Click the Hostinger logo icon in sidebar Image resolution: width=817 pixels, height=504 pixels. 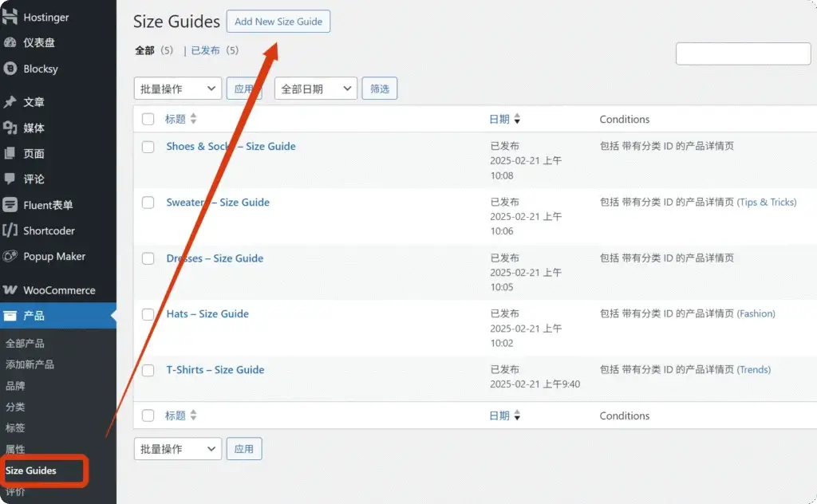click(x=10, y=17)
